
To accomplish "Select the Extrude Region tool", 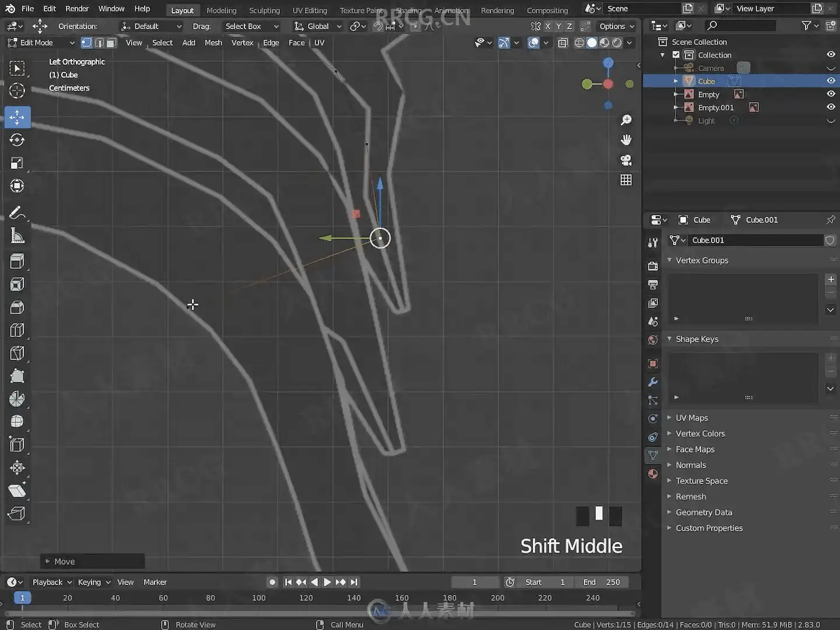I will coord(17,261).
